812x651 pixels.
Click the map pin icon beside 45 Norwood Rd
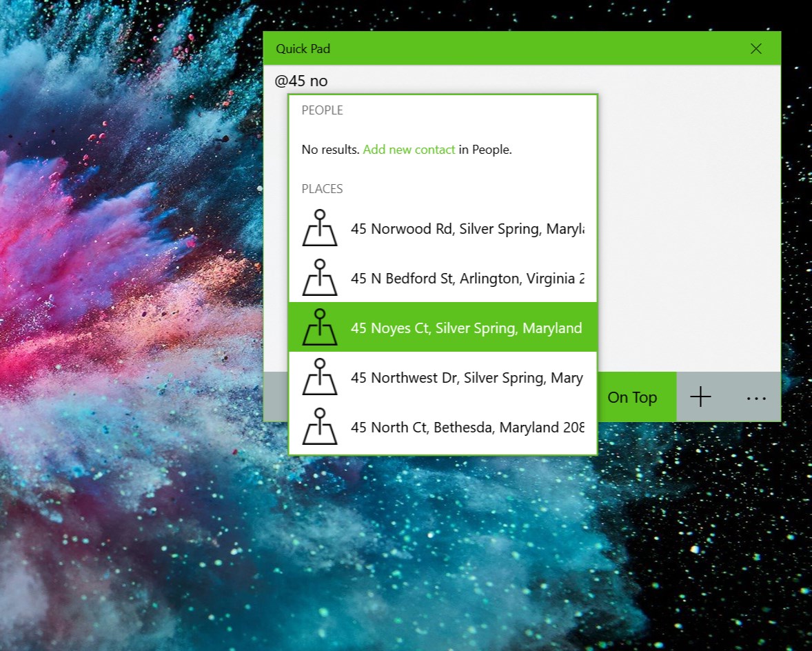point(320,228)
